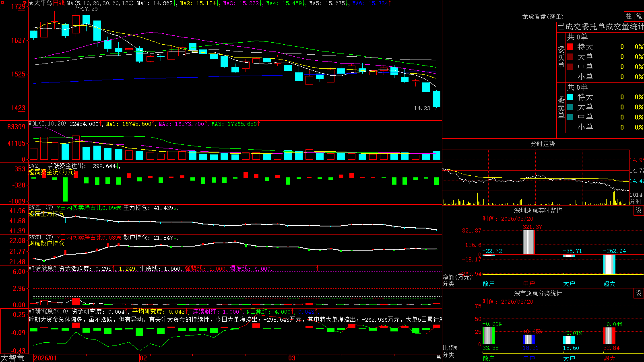Open VOL(5,10,20) indicator parameters
The image size is (644, 362).
point(47,124)
